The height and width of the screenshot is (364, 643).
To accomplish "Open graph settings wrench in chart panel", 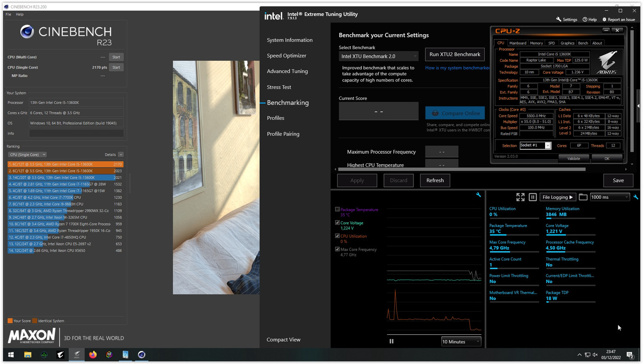I will point(479,195).
